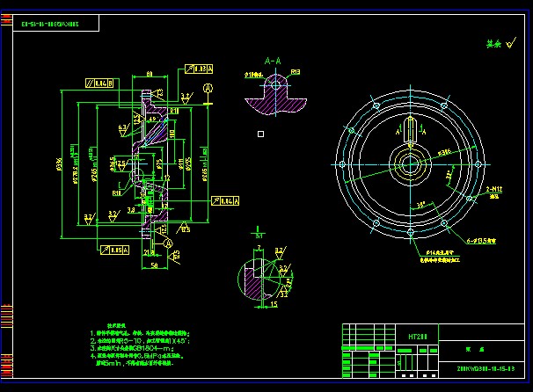This screenshot has width=533, height=392.
Task: Pick the 81 width dimension
Action: (150, 73)
